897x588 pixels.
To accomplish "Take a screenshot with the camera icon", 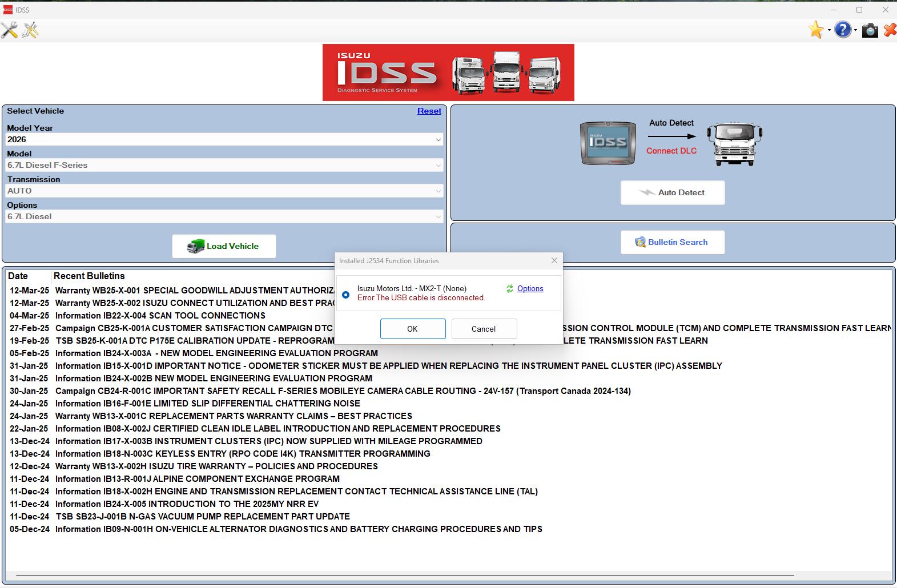I will [870, 30].
